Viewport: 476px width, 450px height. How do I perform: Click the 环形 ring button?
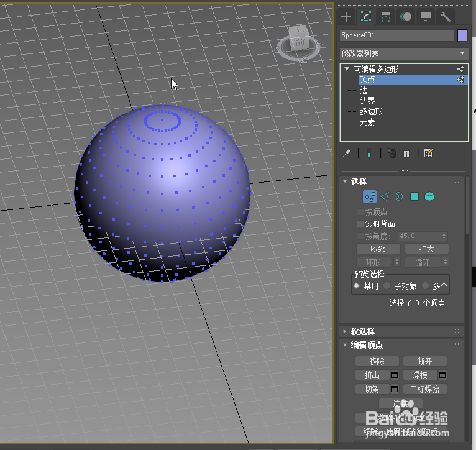(x=375, y=262)
